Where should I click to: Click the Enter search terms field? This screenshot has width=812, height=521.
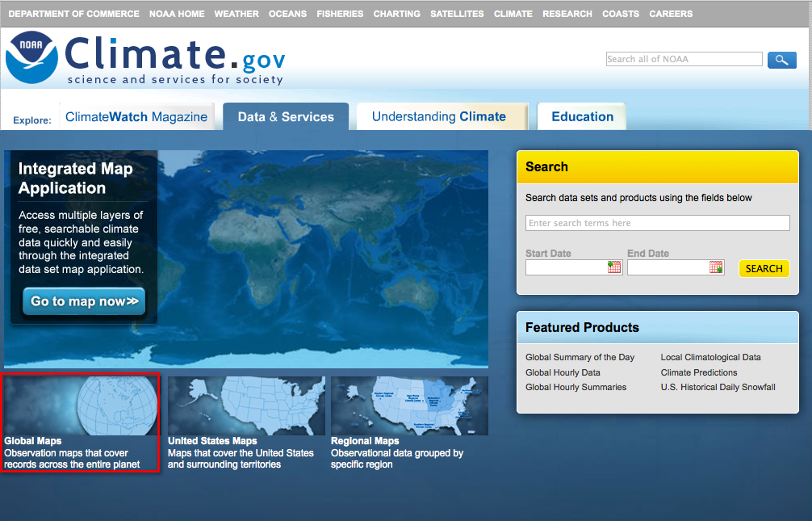(657, 223)
